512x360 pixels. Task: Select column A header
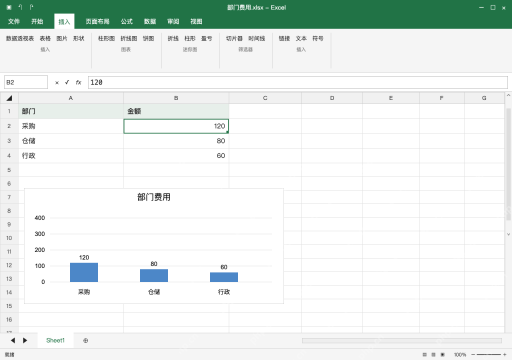(71, 98)
